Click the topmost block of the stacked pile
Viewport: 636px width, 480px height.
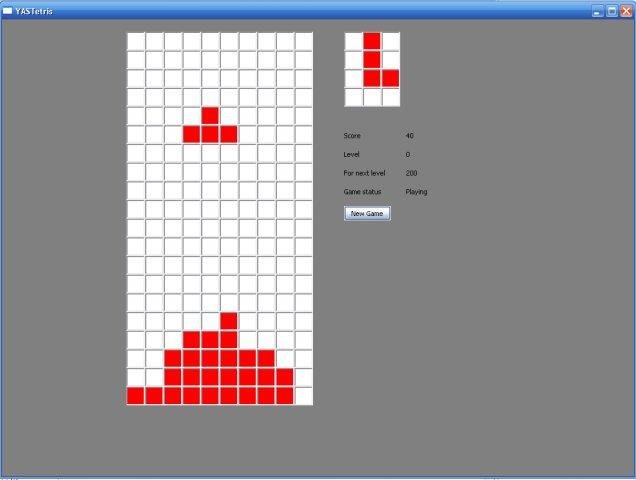coord(229,321)
